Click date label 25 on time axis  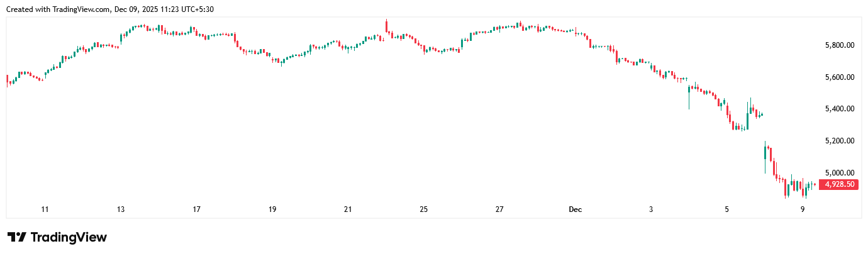[424, 209]
